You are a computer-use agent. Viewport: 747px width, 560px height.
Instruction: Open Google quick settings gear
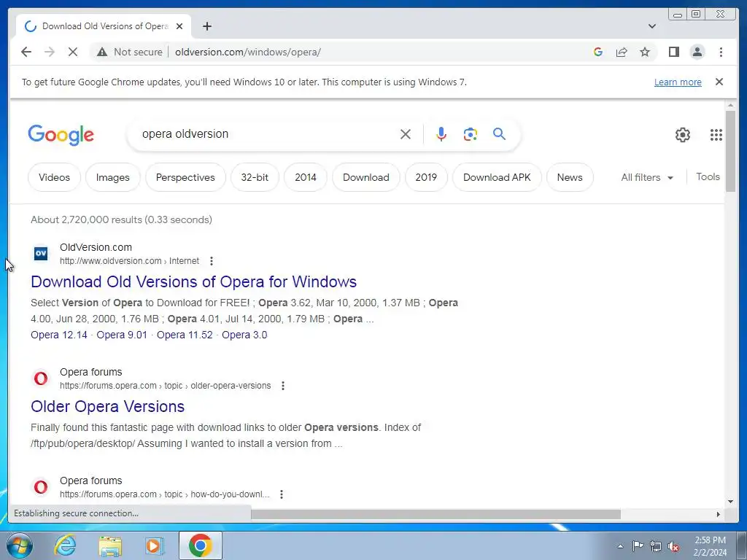(683, 135)
